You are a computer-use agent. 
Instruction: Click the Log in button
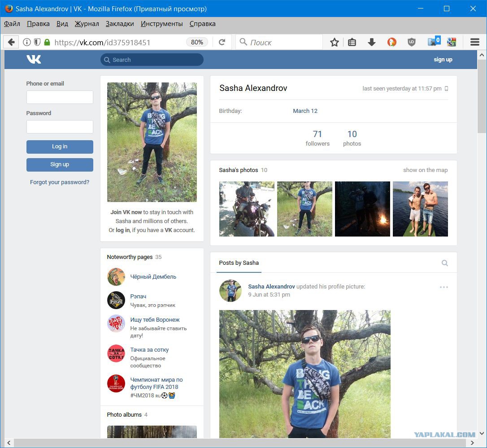60,146
